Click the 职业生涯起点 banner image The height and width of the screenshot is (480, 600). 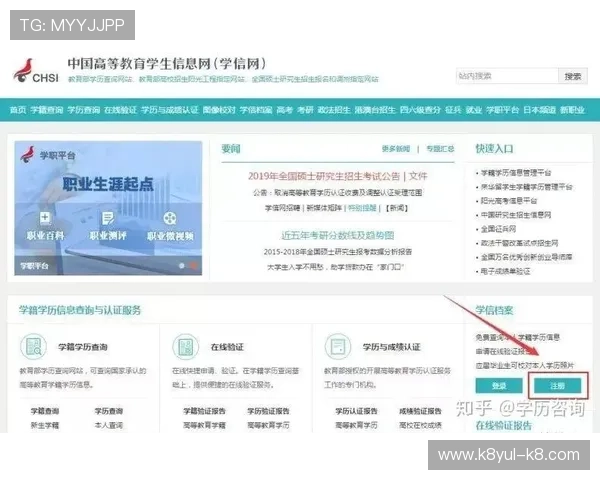pos(108,208)
